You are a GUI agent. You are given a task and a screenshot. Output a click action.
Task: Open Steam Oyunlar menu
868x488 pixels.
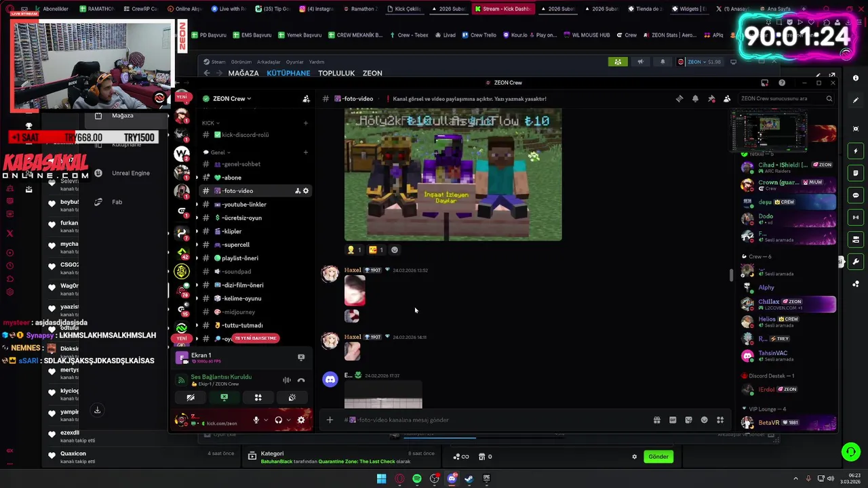point(294,62)
